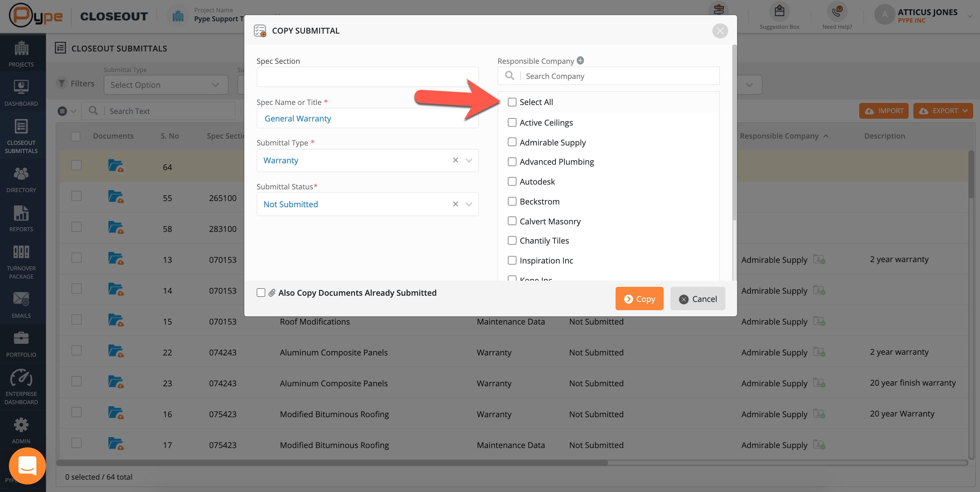
Task: Check the Select All companies checkbox
Action: tap(512, 102)
